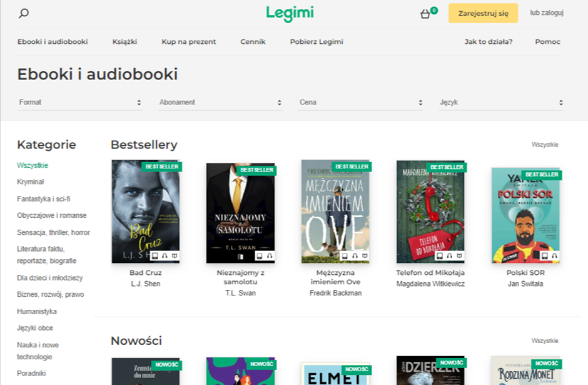Click Bestseller badge on Bad Cruz
Image resolution: width=588 pixels, height=385 pixels.
tap(161, 167)
